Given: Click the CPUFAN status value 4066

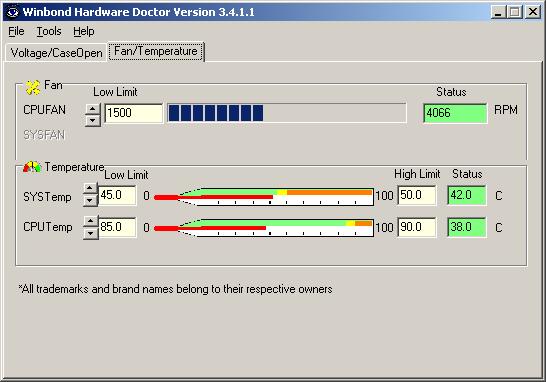Looking at the screenshot, I should point(455,113).
